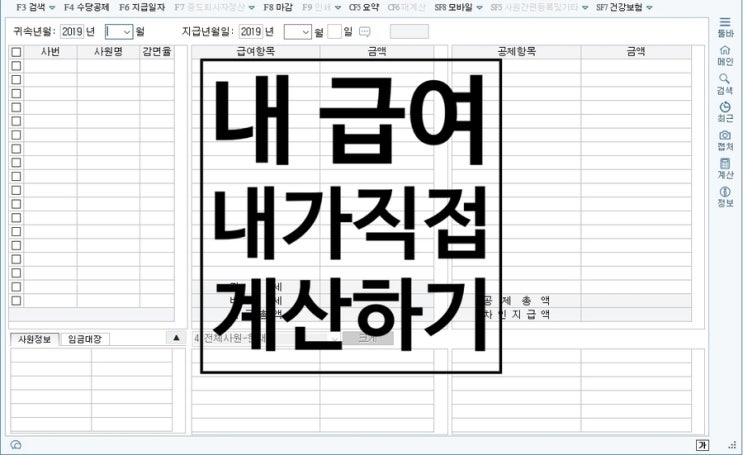Expand the SF5 사원간편등록및기타 dropdown

[585, 8]
